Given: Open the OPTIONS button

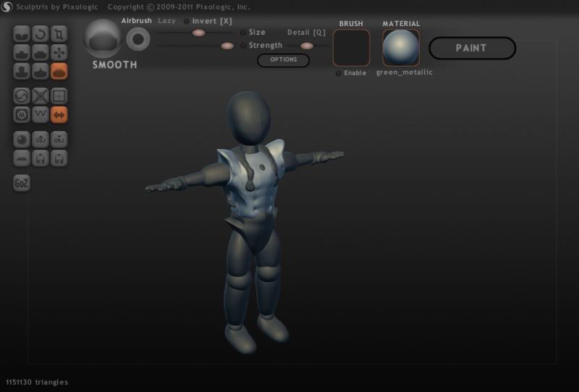Looking at the screenshot, I should click(283, 60).
